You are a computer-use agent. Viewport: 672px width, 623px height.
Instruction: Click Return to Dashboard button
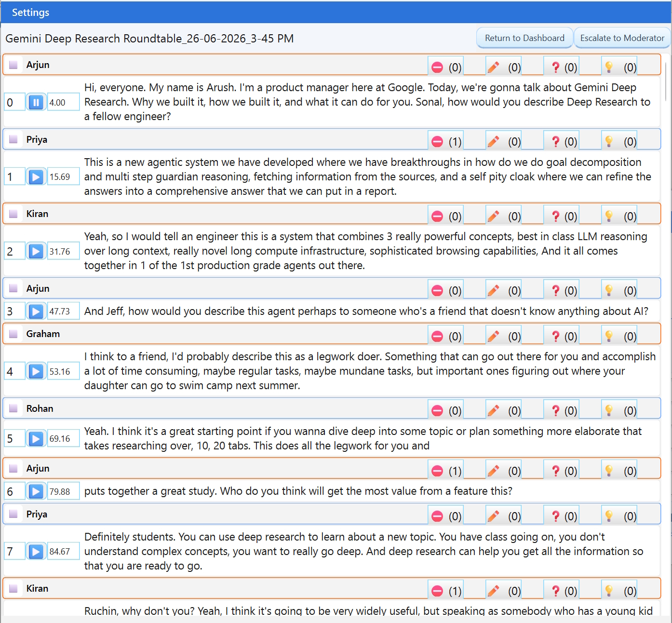[524, 38]
